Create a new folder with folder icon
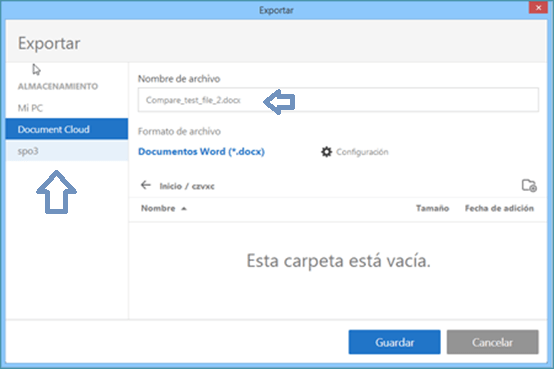This screenshot has width=554, height=370. point(529,185)
